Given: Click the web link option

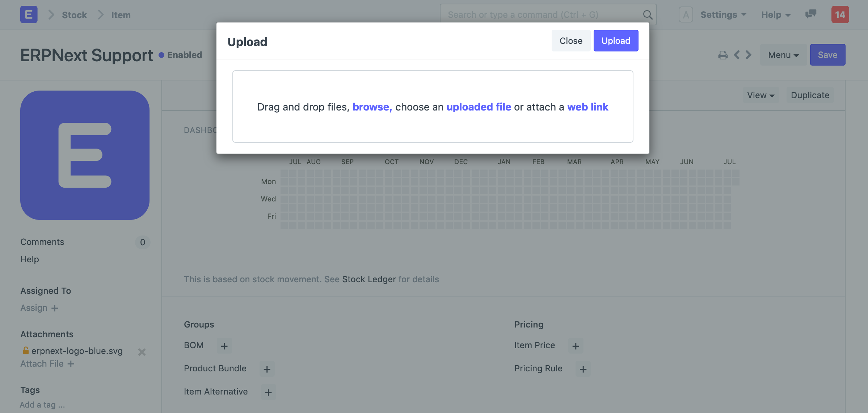Looking at the screenshot, I should pyautogui.click(x=587, y=107).
